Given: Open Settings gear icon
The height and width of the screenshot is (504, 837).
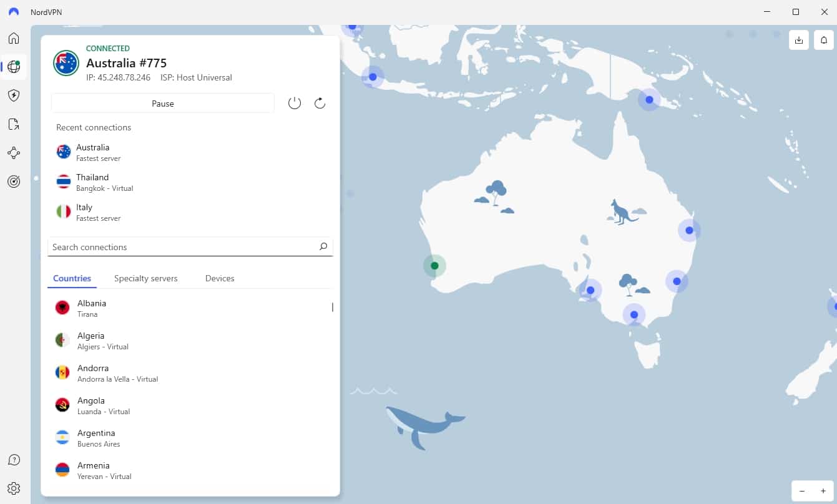Looking at the screenshot, I should click(14, 488).
